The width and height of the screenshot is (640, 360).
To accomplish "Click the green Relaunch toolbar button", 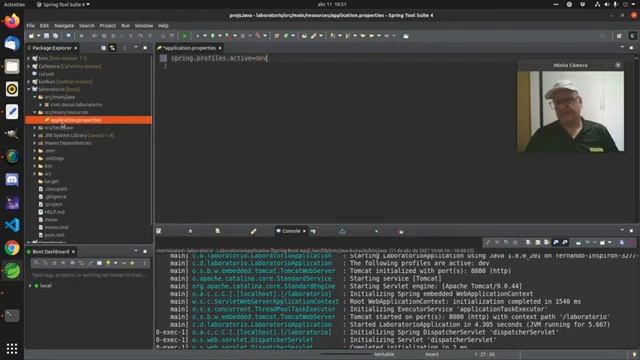I will (x=184, y=36).
